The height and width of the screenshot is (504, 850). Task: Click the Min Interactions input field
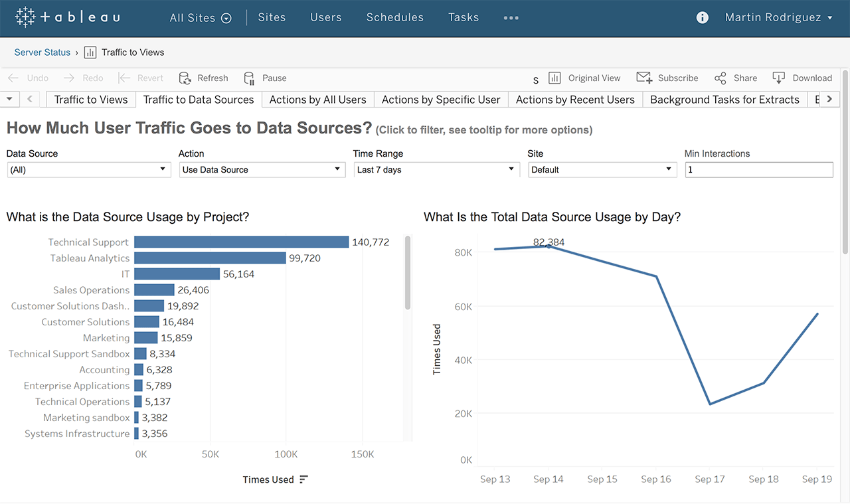pyautogui.click(x=758, y=170)
